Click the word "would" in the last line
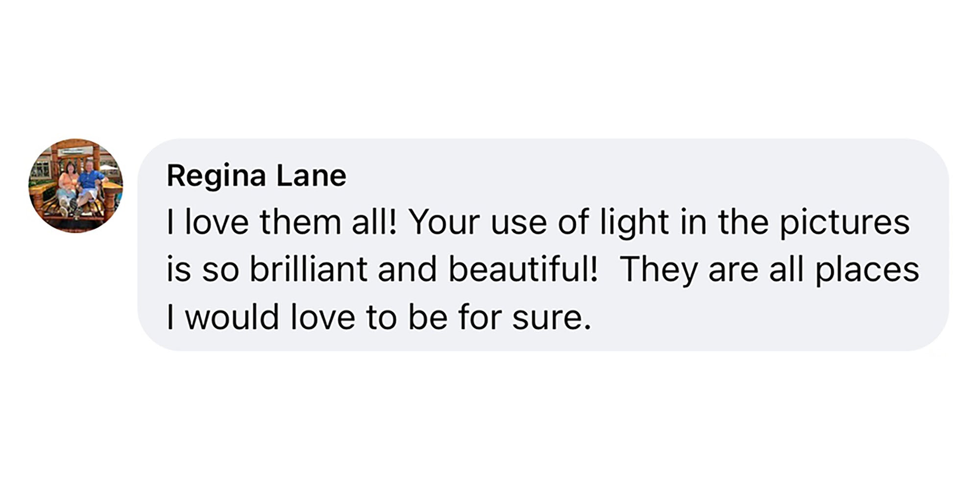The width and height of the screenshot is (980, 490). coord(232,318)
